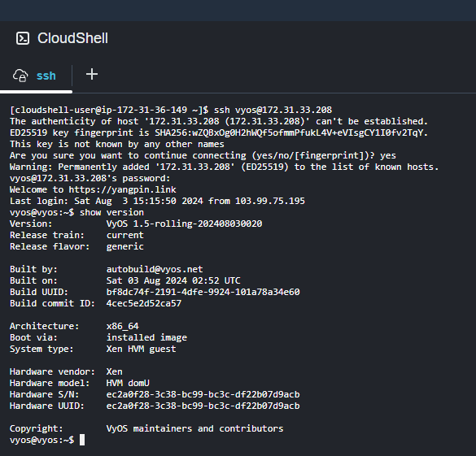Click the Build UUID value bf8dc74f
Screen dimensions: 476x456
coord(203,292)
